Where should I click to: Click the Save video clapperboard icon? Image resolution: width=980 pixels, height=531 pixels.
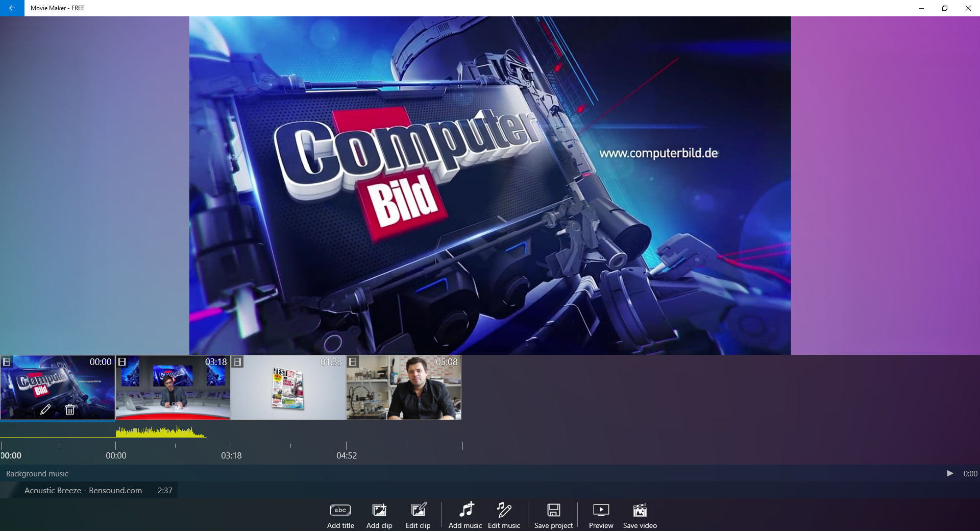(640, 510)
